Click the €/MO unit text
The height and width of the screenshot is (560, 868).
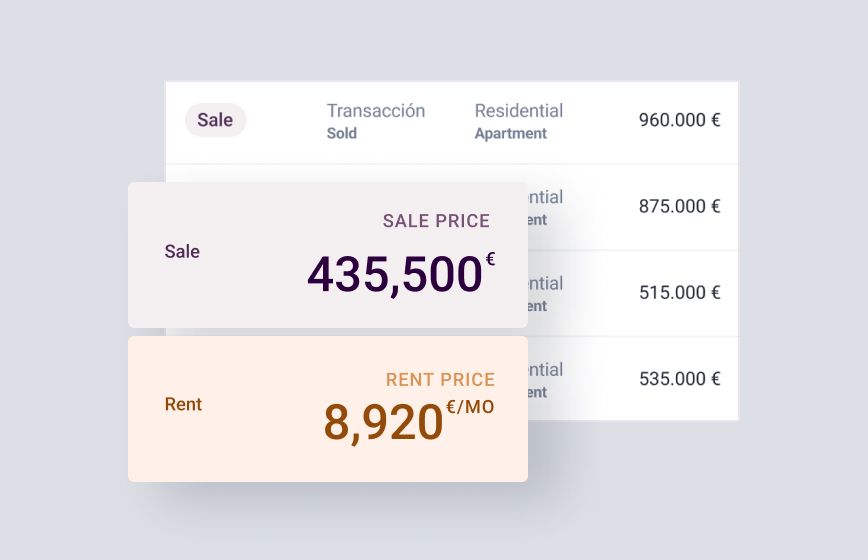point(471,407)
